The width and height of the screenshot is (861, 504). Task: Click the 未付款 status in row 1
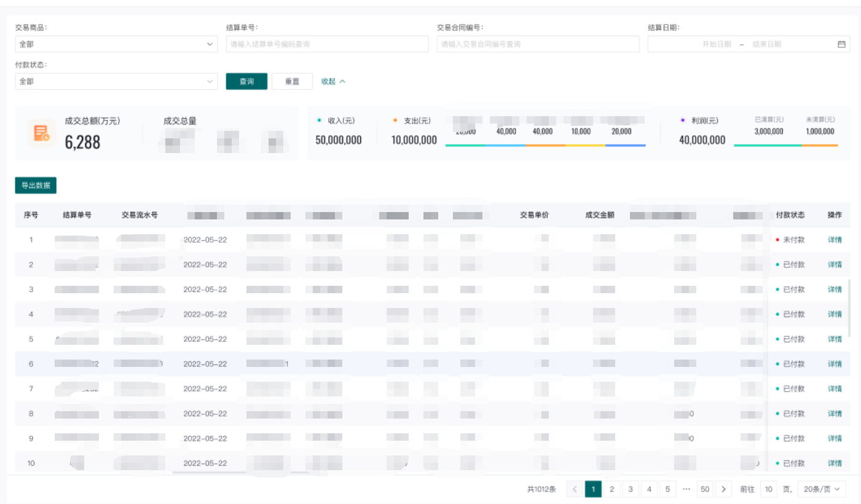point(790,240)
